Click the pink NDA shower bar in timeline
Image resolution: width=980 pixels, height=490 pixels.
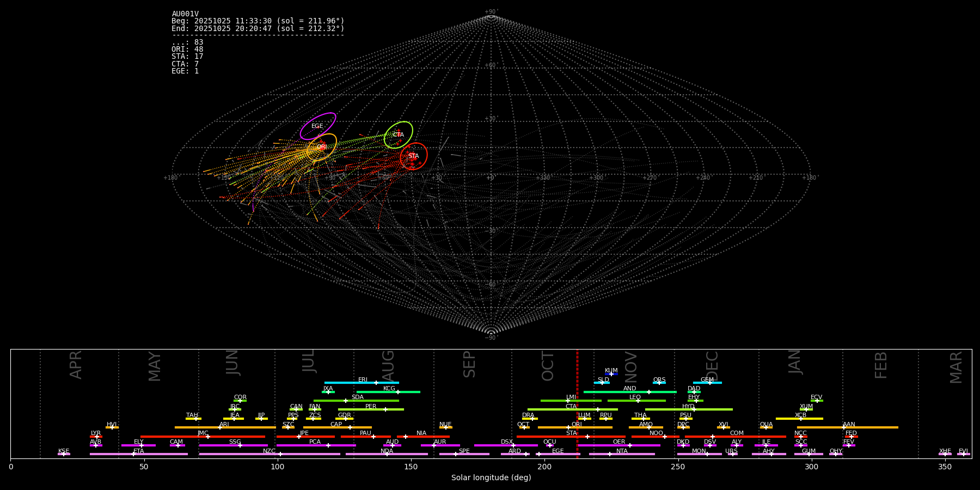387,454
